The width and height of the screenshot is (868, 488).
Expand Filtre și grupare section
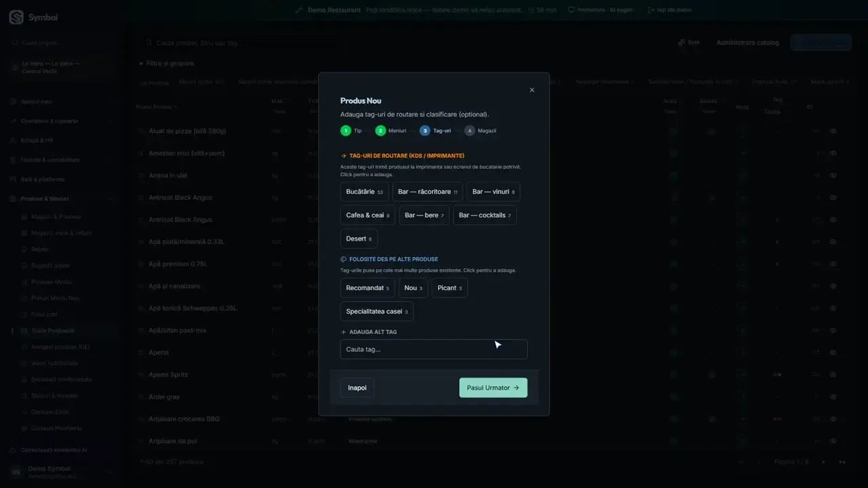pyautogui.click(x=167, y=63)
